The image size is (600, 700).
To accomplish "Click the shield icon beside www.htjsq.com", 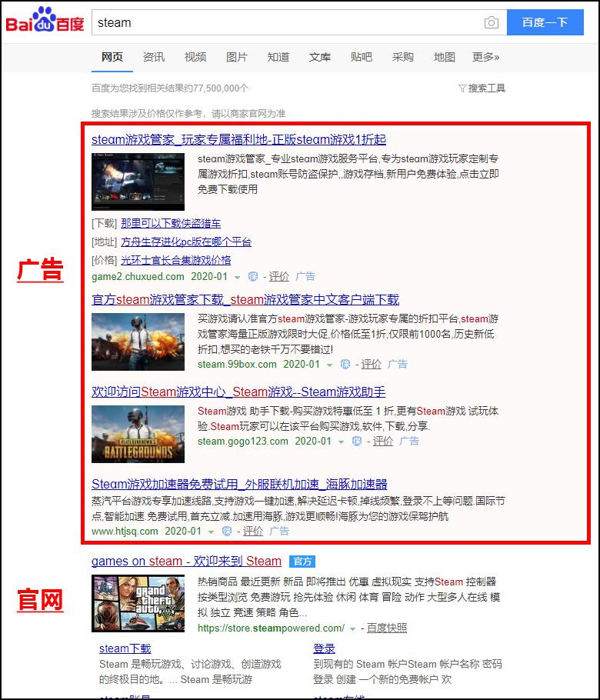I will pyautogui.click(x=227, y=532).
